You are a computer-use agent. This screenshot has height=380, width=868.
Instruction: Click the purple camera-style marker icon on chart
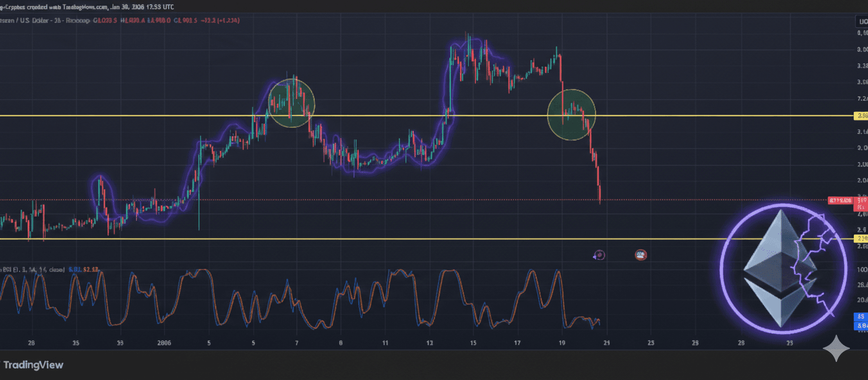(598, 255)
